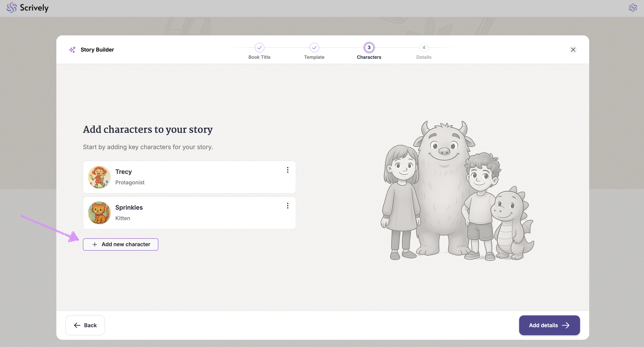Select the Sprinkles character card name
Screen dimensions: 644x347
click(129, 208)
